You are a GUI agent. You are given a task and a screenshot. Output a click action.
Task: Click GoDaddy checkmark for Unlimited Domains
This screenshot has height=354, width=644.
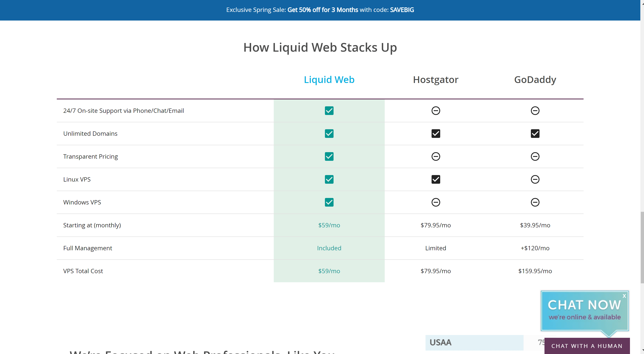coord(535,134)
